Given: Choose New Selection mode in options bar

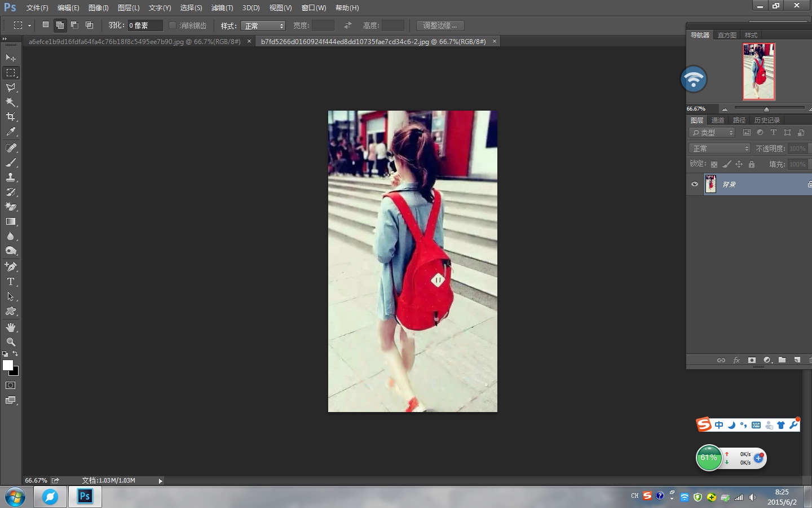Looking at the screenshot, I should click(46, 25).
